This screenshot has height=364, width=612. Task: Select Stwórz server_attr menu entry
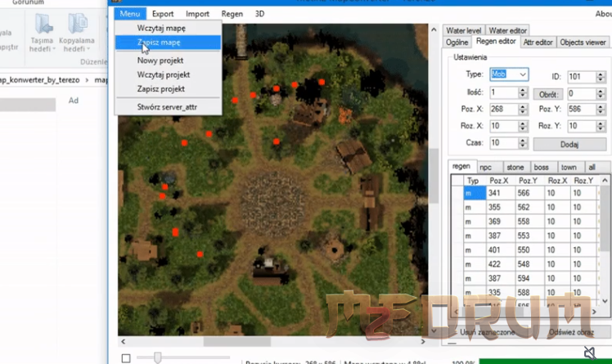click(x=169, y=107)
